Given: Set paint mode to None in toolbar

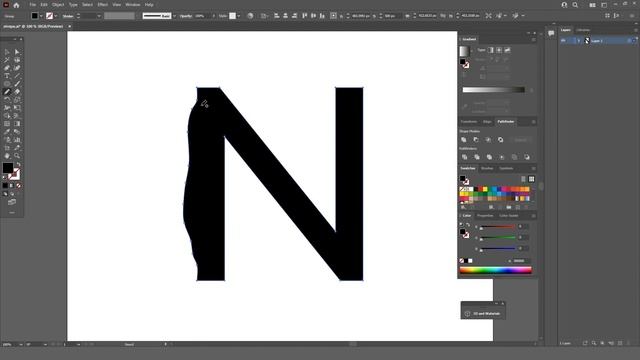Looking at the screenshot, I should (x=18, y=186).
